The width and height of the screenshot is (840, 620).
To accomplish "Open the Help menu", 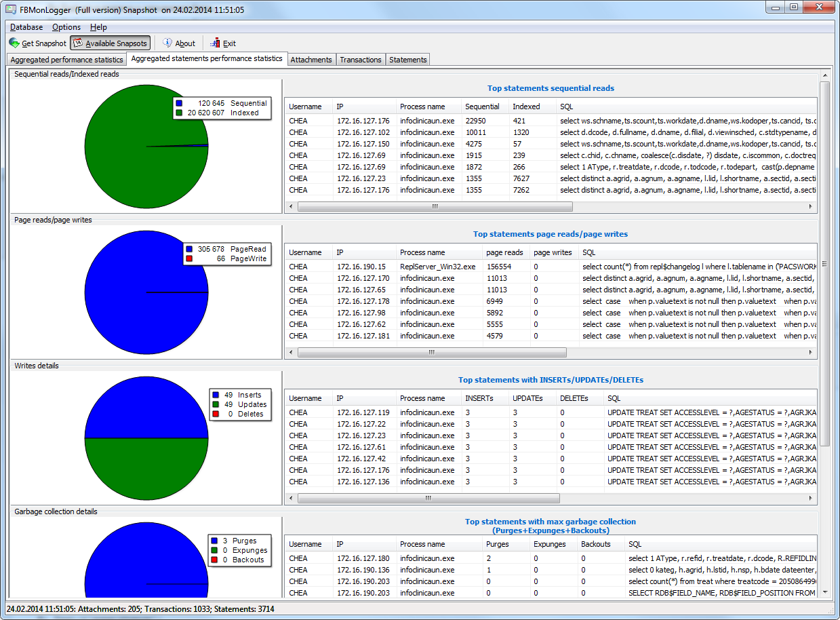I will pyautogui.click(x=98, y=27).
